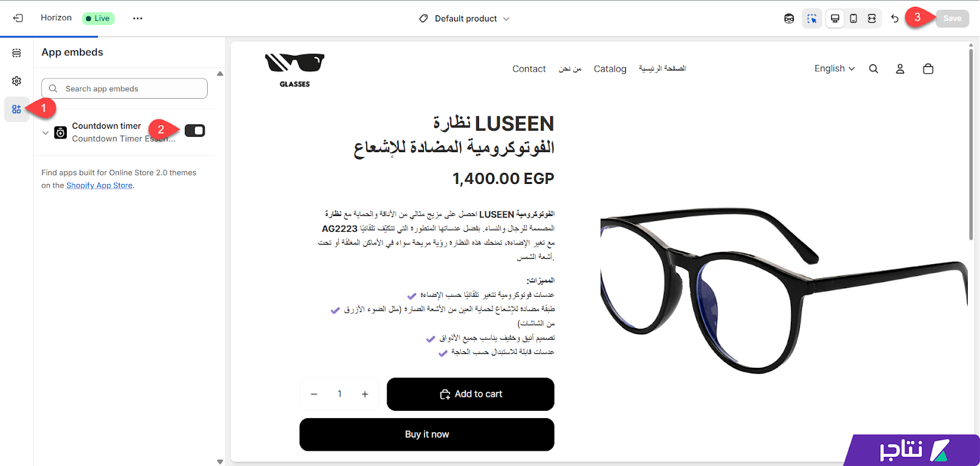
Task: Click the undo arrow icon
Action: (x=895, y=18)
